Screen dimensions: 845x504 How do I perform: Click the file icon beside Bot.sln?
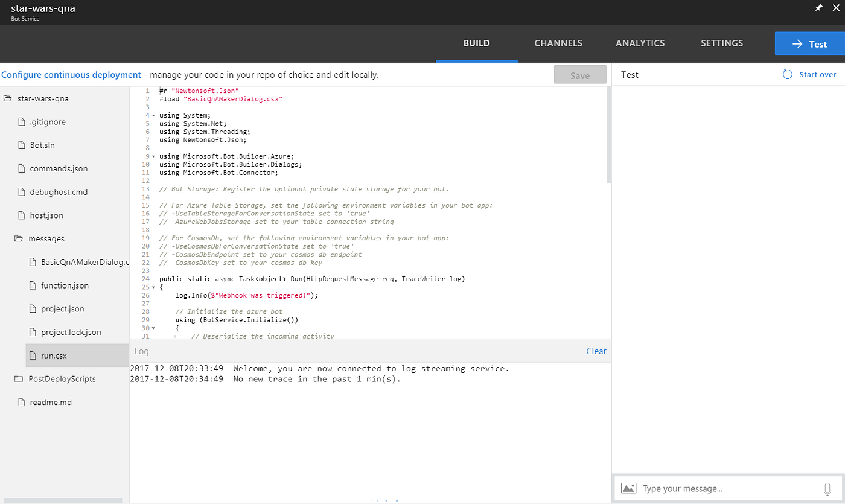[21, 145]
